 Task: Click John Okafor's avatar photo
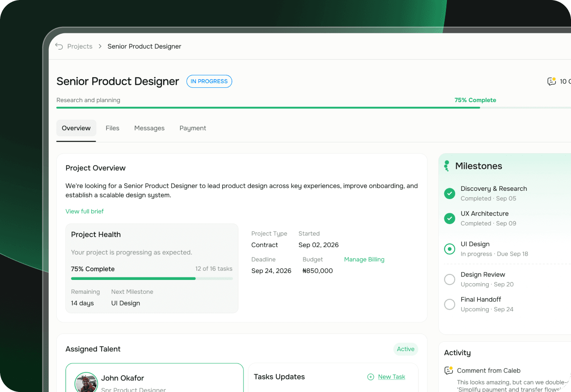(86, 382)
